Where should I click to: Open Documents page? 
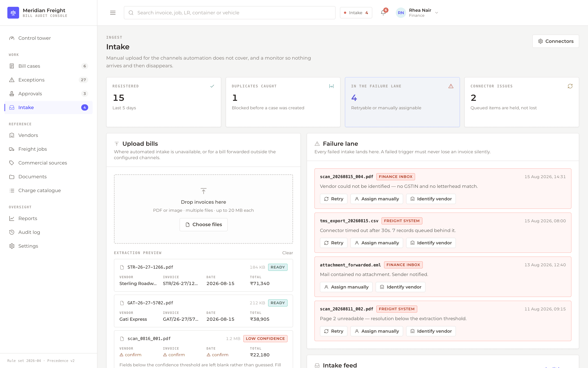pyautogui.click(x=48, y=177)
